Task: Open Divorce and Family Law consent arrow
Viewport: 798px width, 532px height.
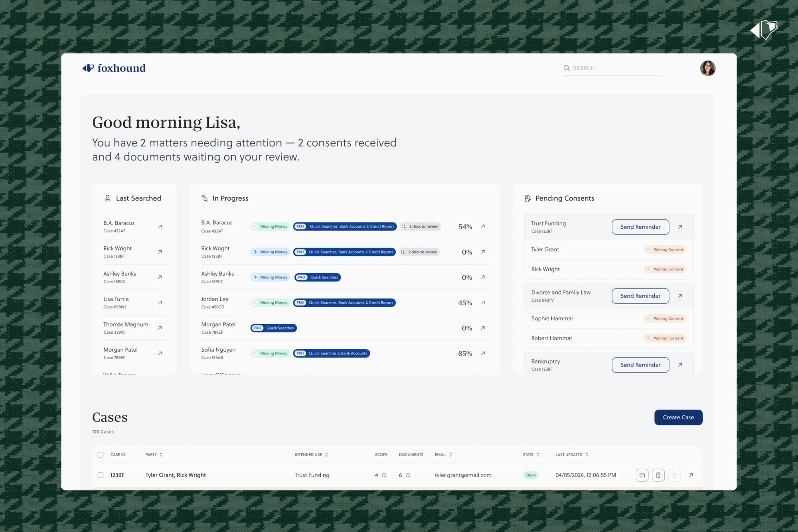Action: pyautogui.click(x=680, y=296)
